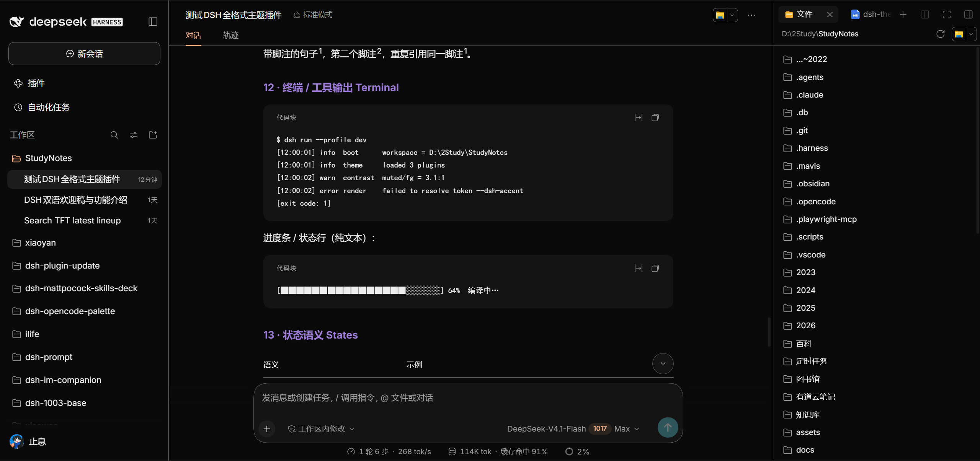
Task: Open 工作区内修改 permission dropdown
Action: pyautogui.click(x=321, y=429)
